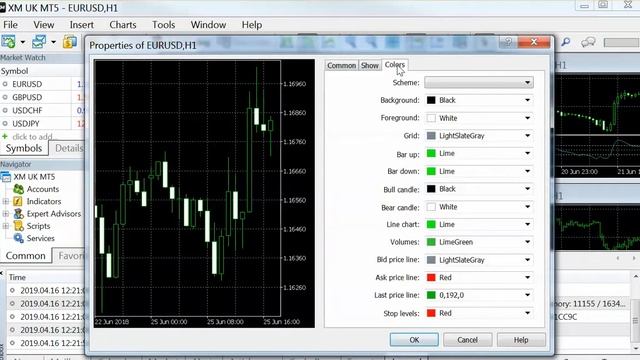Open the View menu
Screen dimensions: 640x360
point(44,25)
